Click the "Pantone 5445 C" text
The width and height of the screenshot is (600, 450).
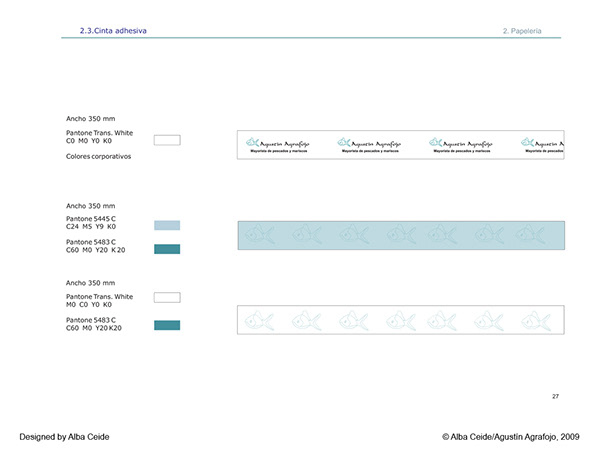(x=91, y=219)
